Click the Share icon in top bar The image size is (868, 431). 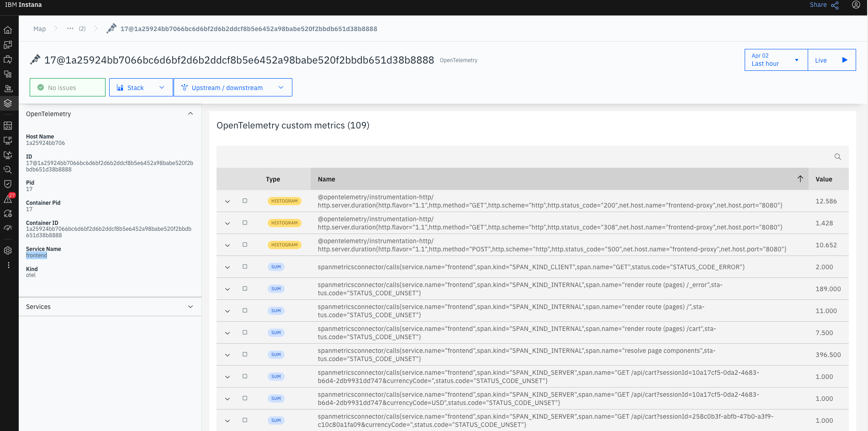pos(835,5)
